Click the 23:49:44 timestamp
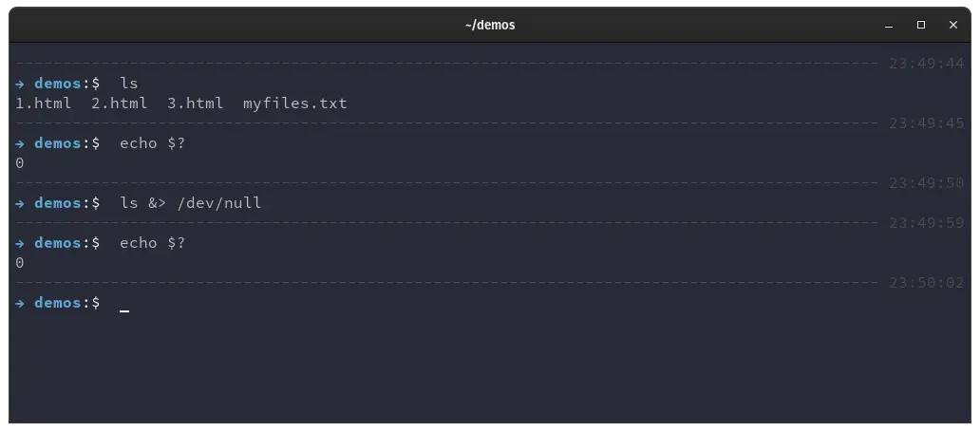The image size is (980, 432). point(926,64)
